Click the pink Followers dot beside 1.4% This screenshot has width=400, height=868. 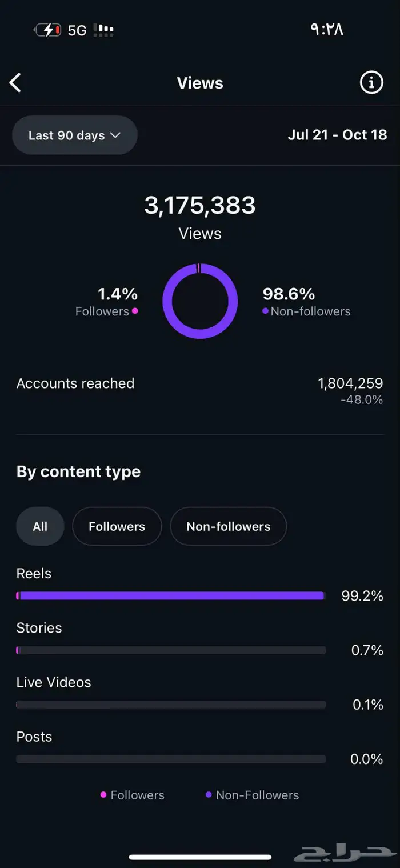(135, 311)
